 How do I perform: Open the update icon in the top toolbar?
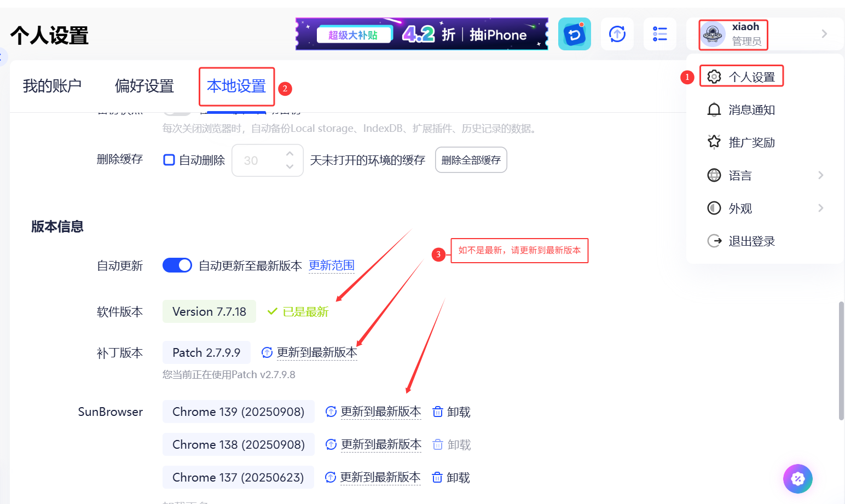coord(617,34)
